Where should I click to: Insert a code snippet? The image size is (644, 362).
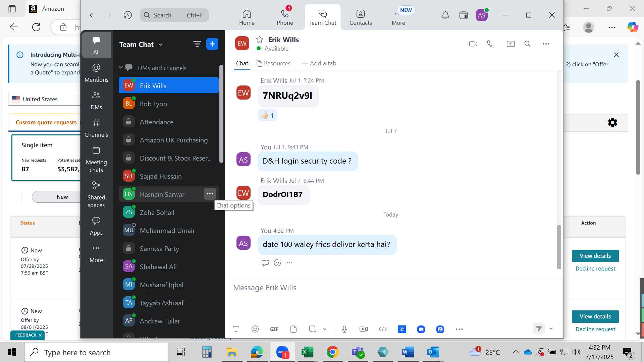pyautogui.click(x=383, y=329)
